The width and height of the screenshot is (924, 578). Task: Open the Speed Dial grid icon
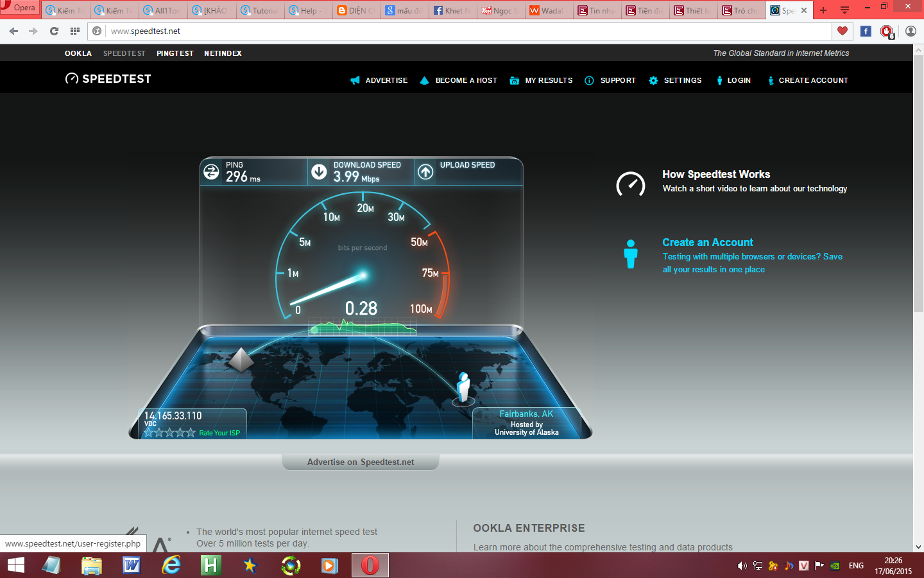click(75, 31)
